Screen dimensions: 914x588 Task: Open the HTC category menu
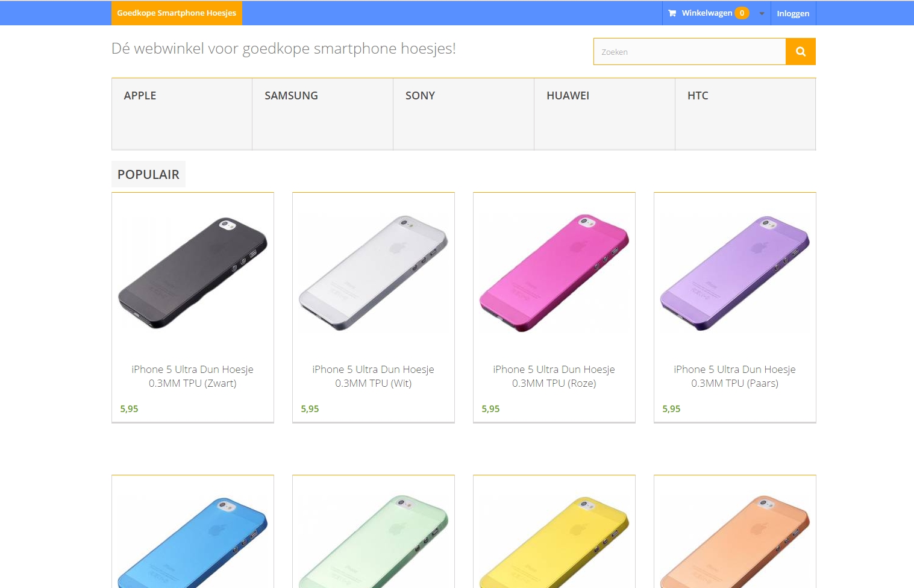click(x=745, y=114)
